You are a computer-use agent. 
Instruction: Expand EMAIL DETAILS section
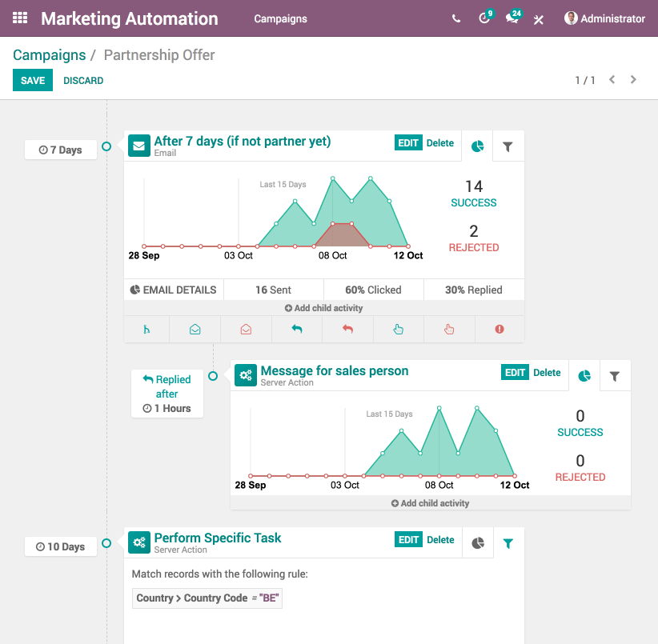pyautogui.click(x=173, y=290)
